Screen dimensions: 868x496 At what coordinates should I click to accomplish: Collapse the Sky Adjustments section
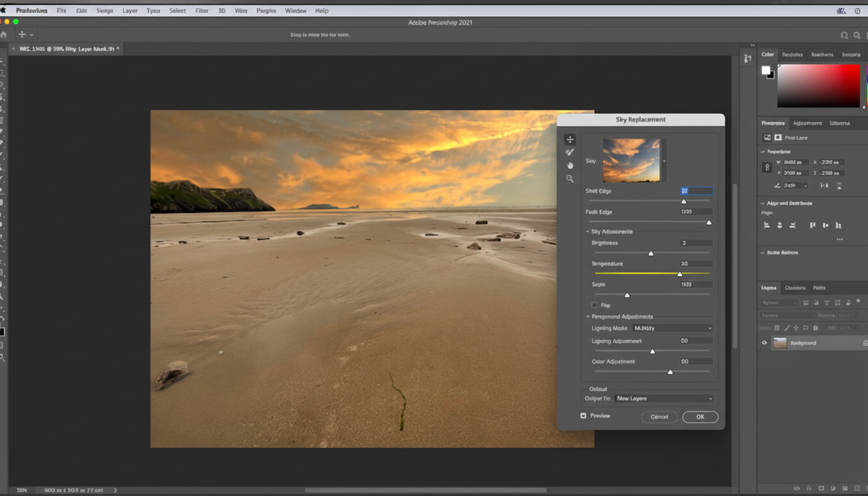click(x=586, y=231)
